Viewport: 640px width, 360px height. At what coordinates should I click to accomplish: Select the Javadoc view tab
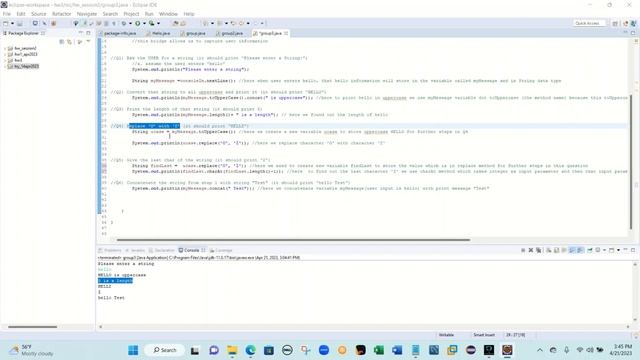pos(135,250)
